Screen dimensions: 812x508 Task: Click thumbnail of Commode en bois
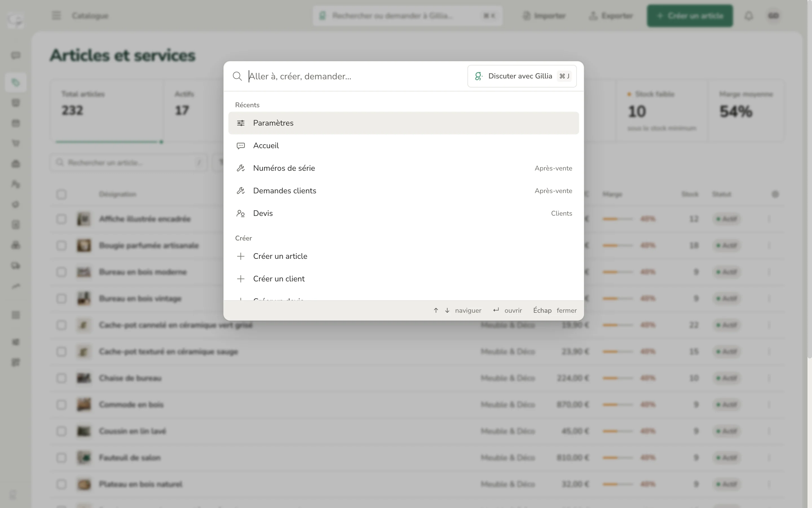84,404
